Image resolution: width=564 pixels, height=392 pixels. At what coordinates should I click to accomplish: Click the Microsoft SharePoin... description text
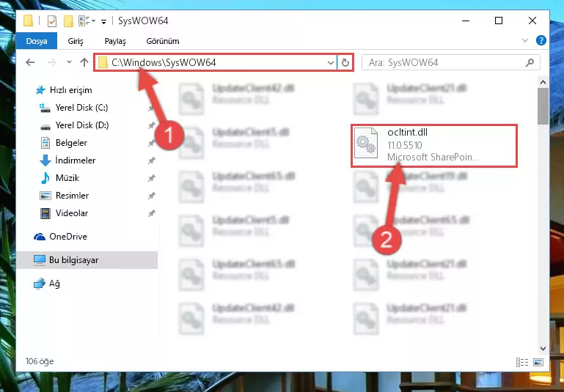coord(433,157)
